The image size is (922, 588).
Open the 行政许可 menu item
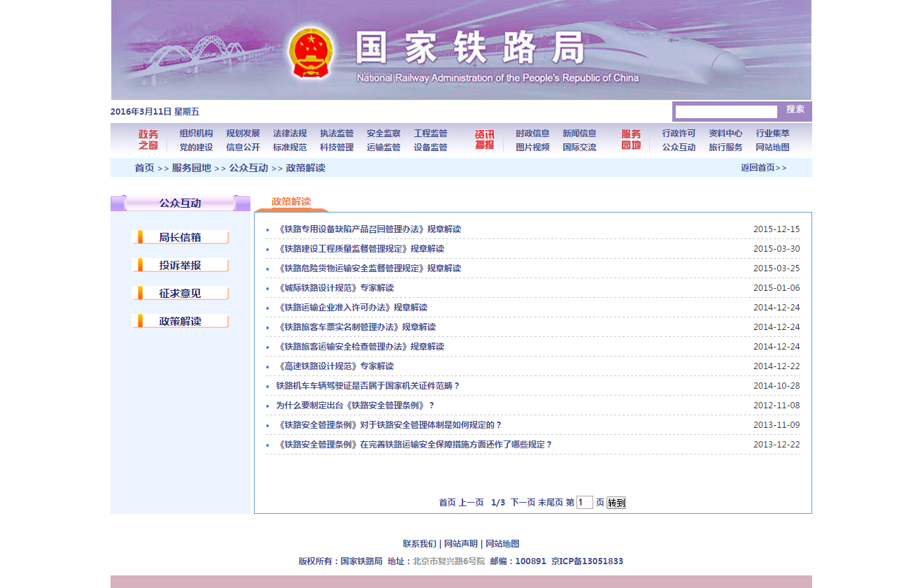(x=679, y=134)
